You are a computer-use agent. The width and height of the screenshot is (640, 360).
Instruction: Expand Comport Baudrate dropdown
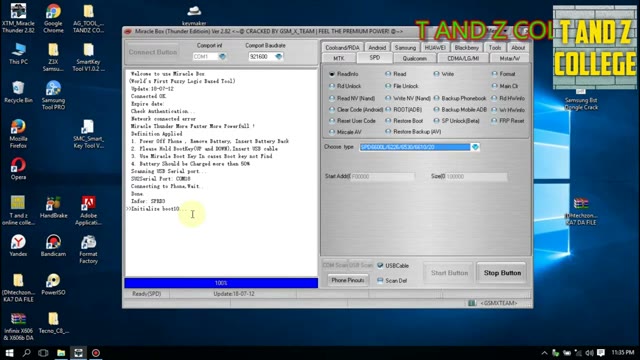[278, 56]
